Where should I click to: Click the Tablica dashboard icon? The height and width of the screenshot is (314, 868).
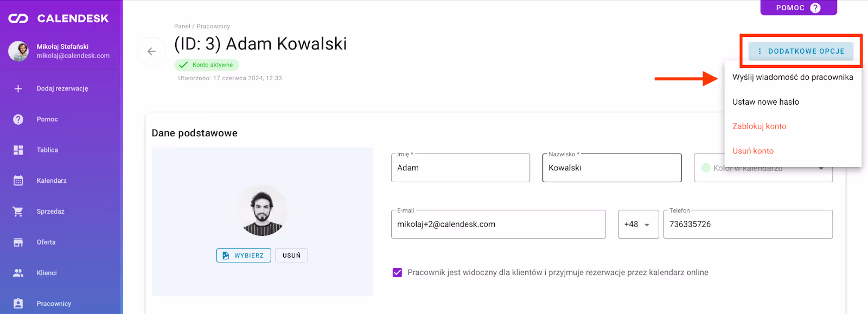click(18, 150)
